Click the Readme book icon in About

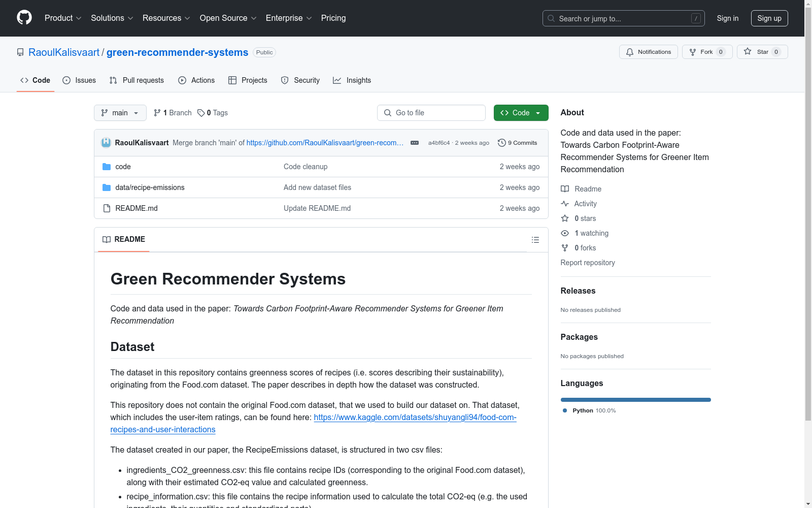coord(565,189)
